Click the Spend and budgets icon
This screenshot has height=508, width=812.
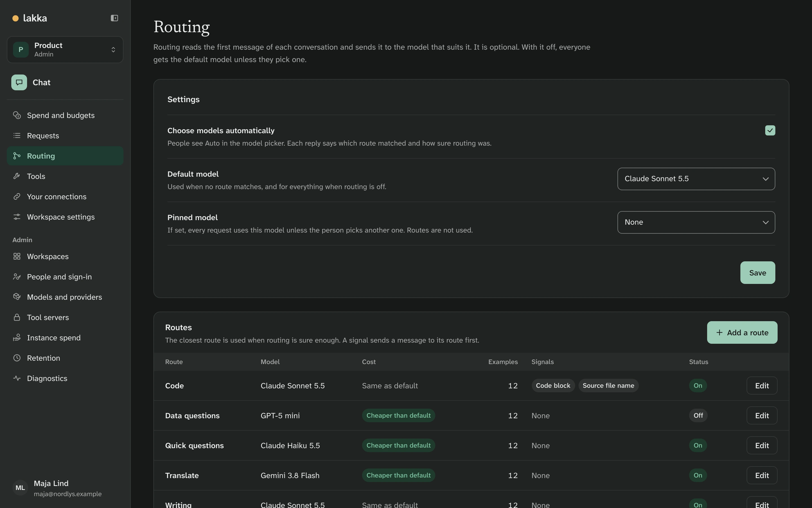coord(17,115)
